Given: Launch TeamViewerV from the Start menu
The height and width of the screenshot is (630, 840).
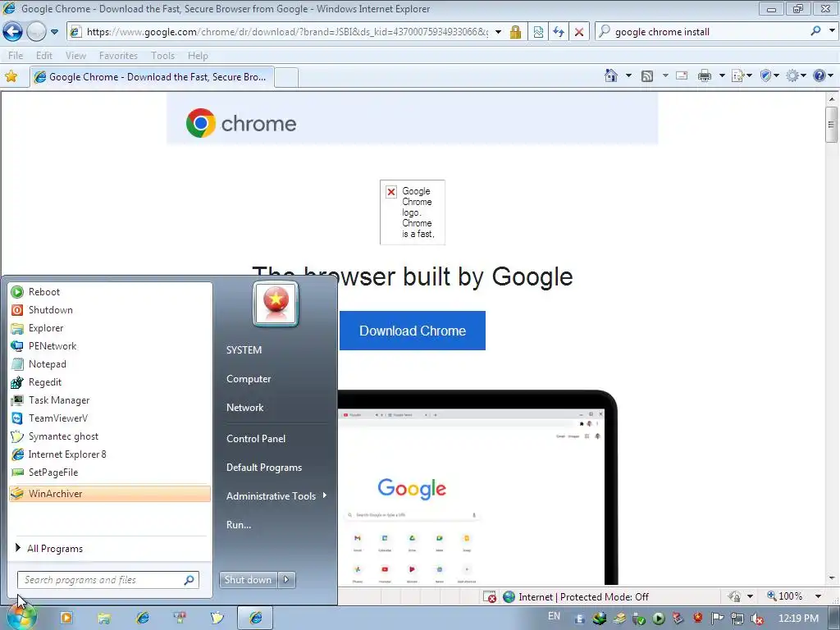Looking at the screenshot, I should pyautogui.click(x=110, y=418).
